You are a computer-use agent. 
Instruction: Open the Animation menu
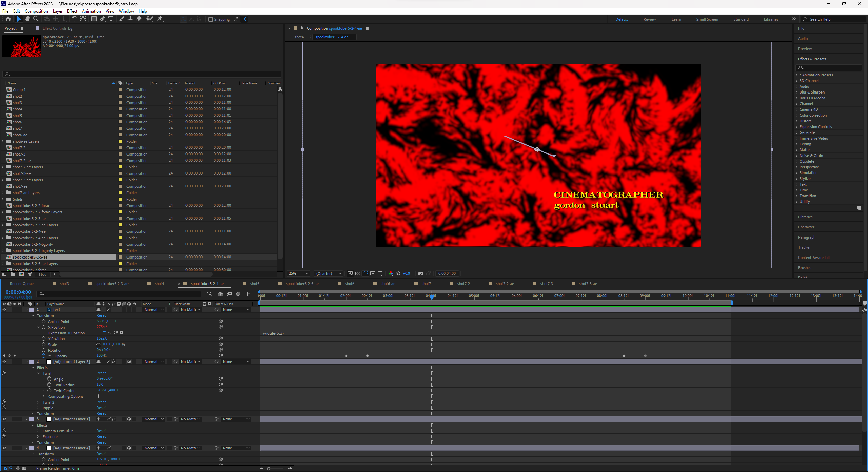pos(91,11)
